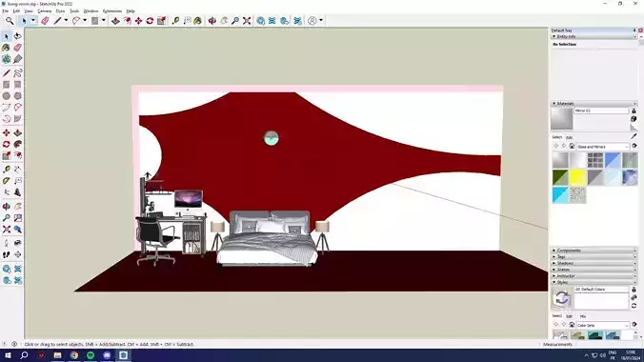The width and height of the screenshot is (644, 362).
Task: Select the Walk footprints tool in left toolbar
Action: pyautogui.click(x=6, y=254)
